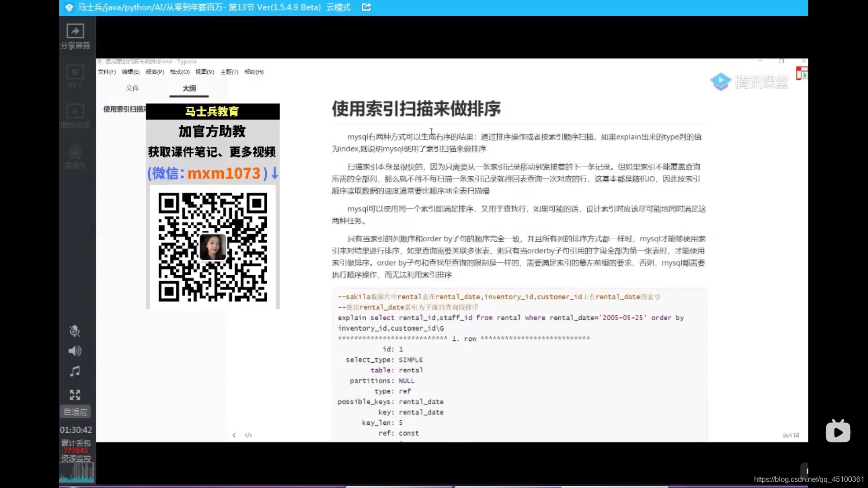Viewport: 868px width, 488px height.
Task: Click the 摄像头 camera icon
Action: click(x=75, y=151)
